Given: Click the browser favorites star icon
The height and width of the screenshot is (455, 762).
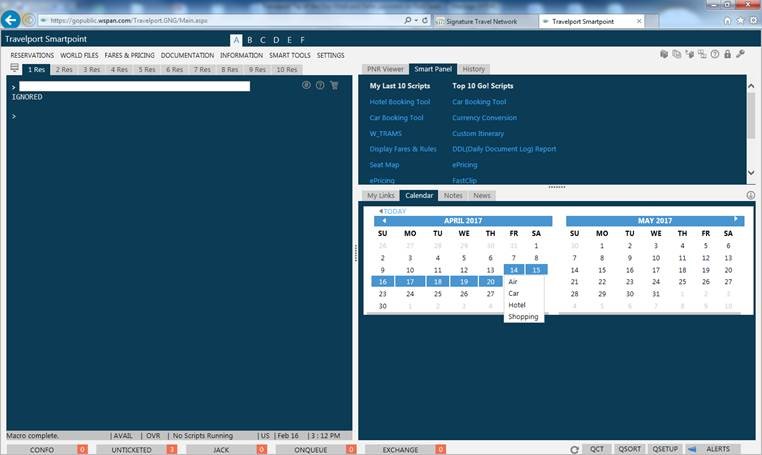Looking at the screenshot, I should coord(740,20).
